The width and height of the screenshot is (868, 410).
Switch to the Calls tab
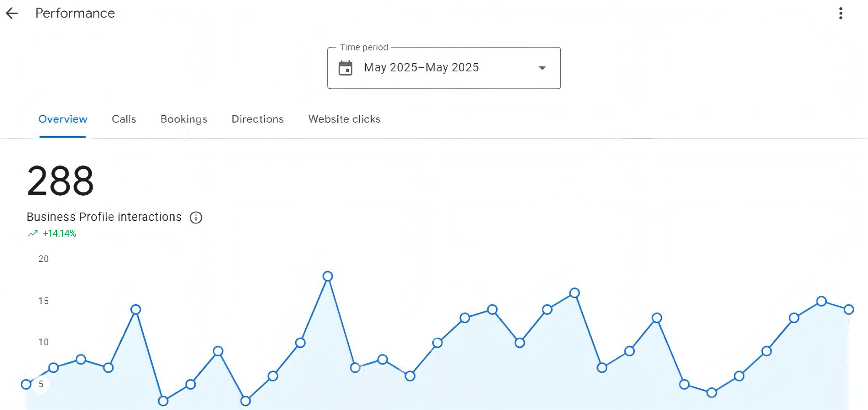(124, 119)
